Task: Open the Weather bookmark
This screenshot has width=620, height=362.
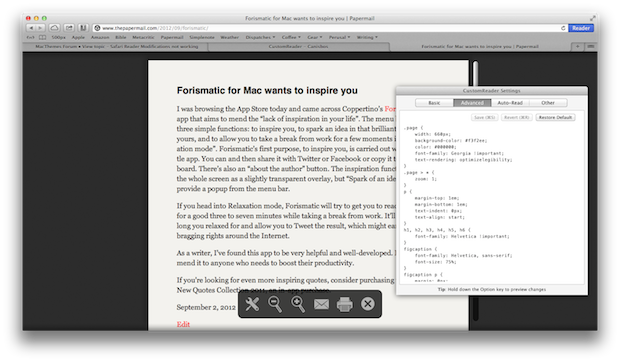Action: tap(229, 37)
